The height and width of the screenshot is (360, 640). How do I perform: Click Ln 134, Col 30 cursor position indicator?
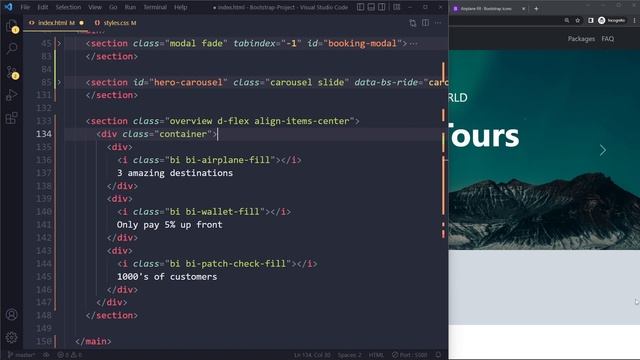[312, 355]
